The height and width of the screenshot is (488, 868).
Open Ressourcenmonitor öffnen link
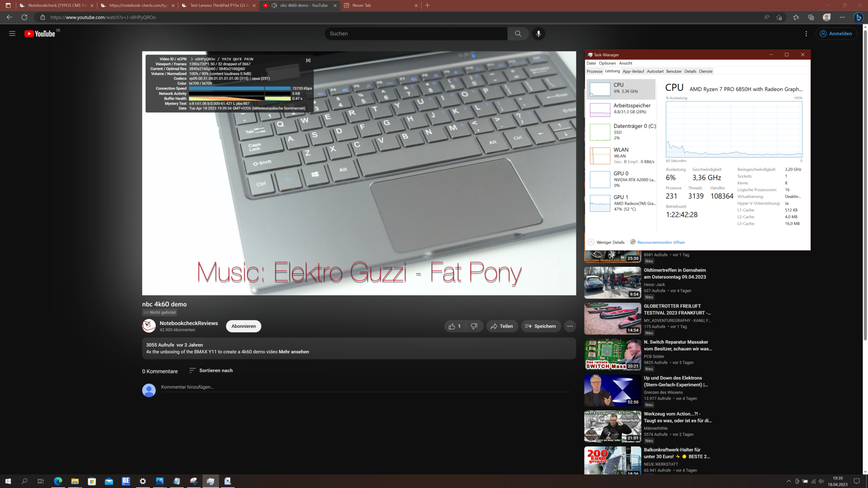(660, 242)
